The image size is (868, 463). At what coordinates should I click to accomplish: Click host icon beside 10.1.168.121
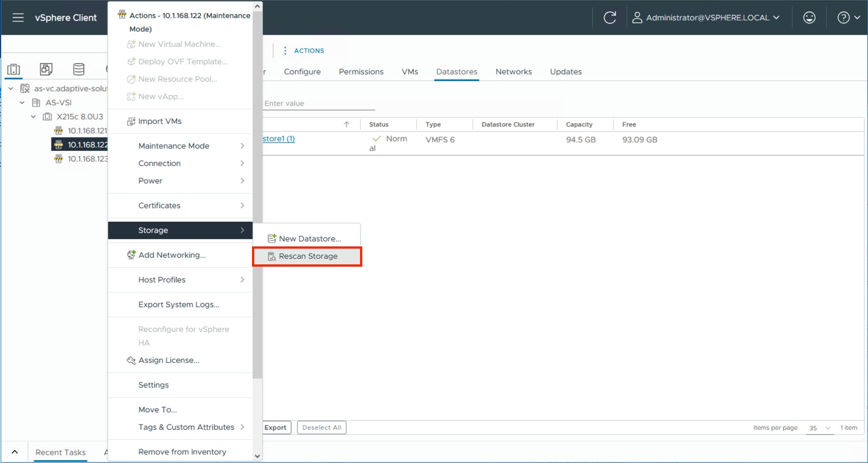[x=59, y=131]
